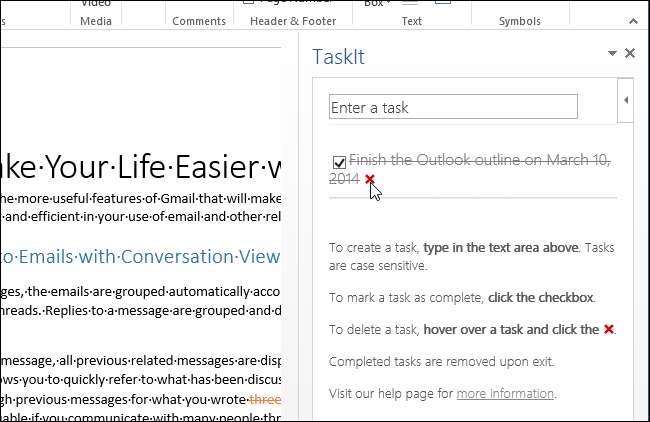Click the Video button in Media group
Image resolution: width=650 pixels, height=422 pixels.
pyautogui.click(x=96, y=4)
